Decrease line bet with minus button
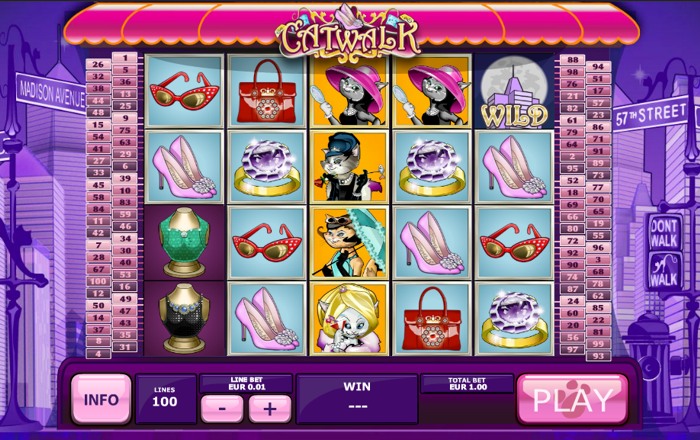The width and height of the screenshot is (700, 440). pos(222,408)
